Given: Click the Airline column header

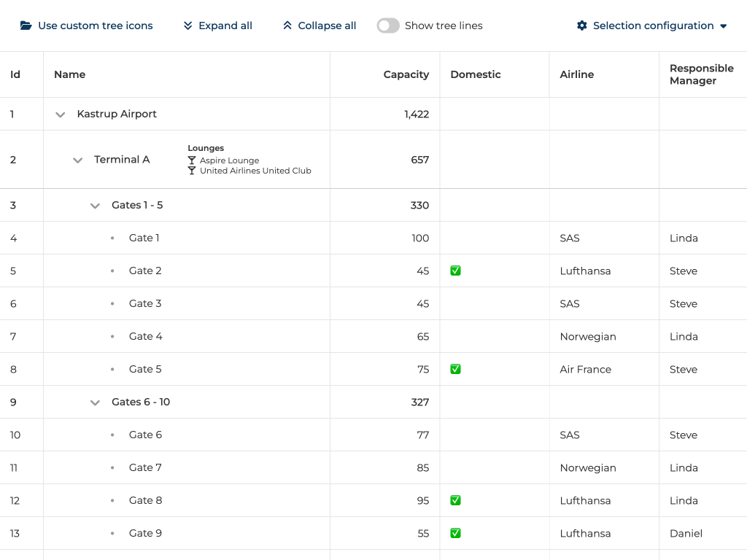Looking at the screenshot, I should (576, 74).
